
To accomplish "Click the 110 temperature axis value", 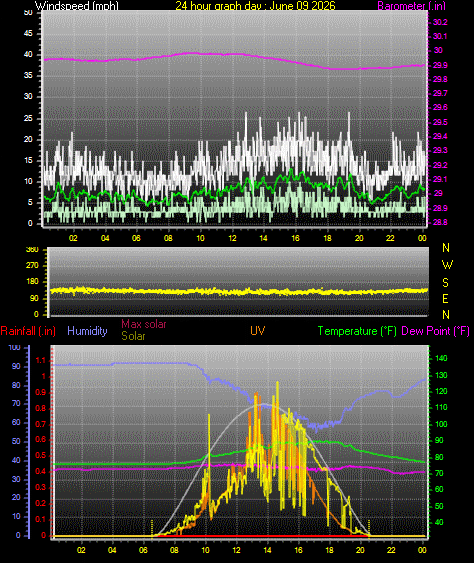I will click(441, 408).
